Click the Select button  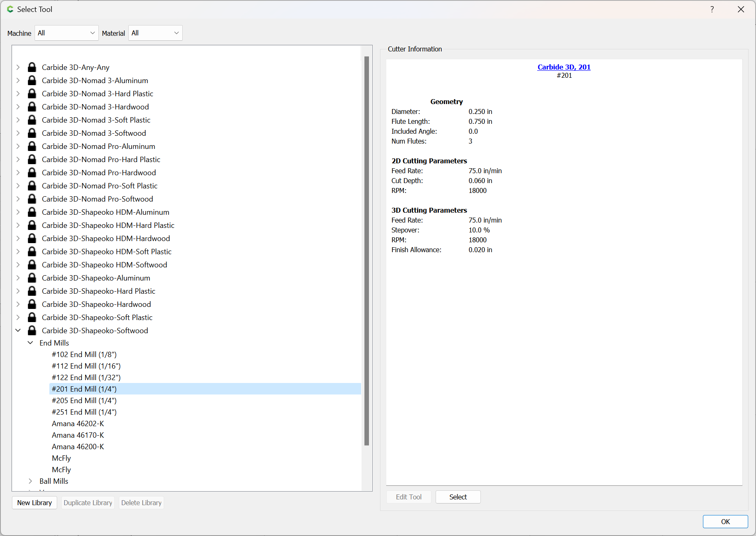458,497
